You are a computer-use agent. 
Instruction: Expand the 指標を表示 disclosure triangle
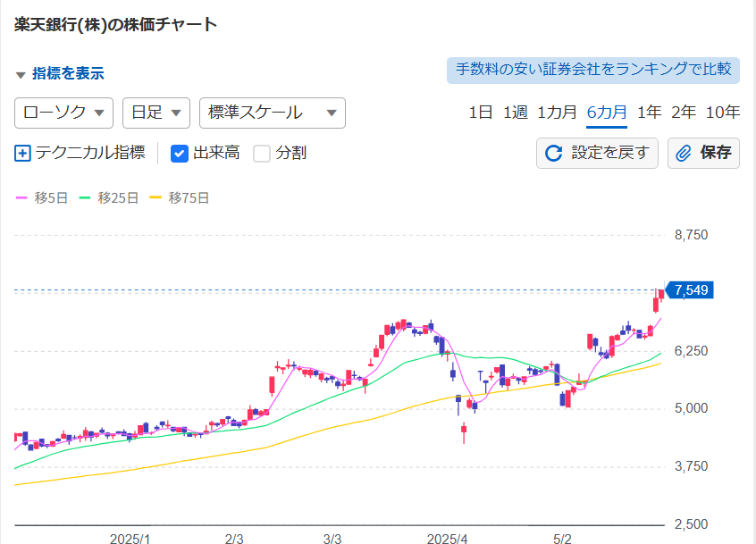point(21,75)
